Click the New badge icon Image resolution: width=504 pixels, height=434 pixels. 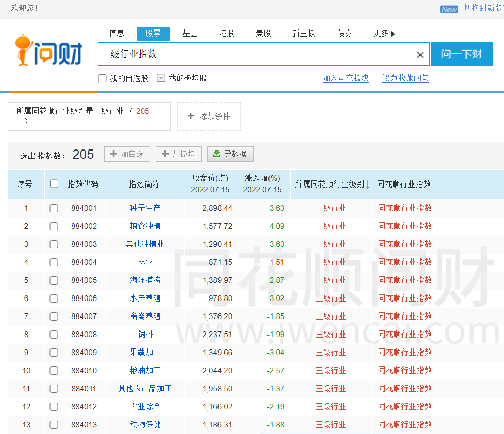[449, 9]
